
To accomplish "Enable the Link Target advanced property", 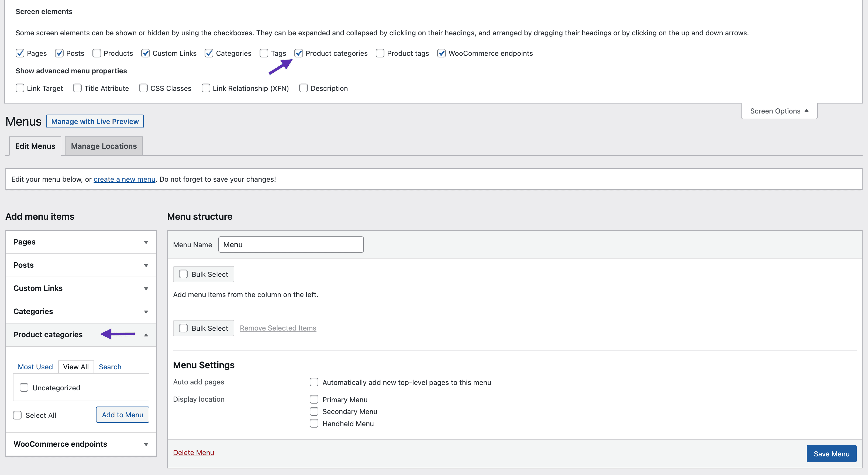I will click(x=20, y=88).
